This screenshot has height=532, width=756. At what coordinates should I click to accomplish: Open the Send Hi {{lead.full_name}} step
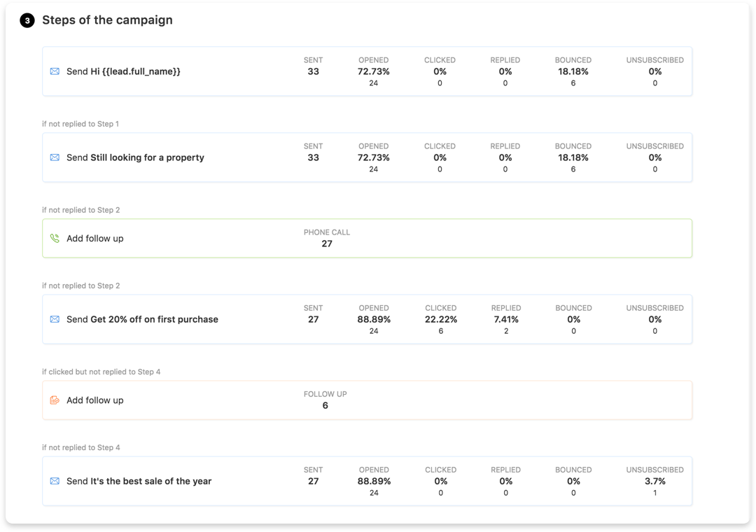coord(123,71)
